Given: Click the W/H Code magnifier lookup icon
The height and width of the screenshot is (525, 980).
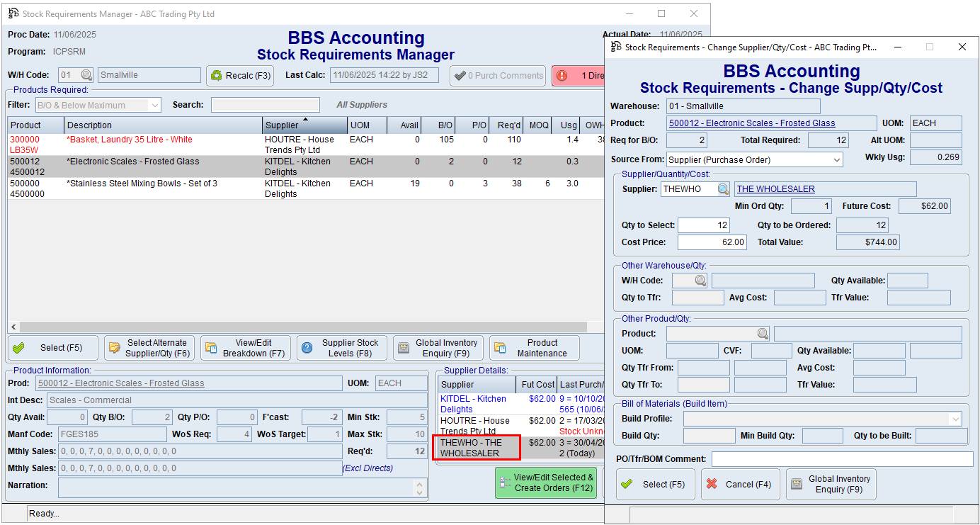Looking at the screenshot, I should [86, 75].
